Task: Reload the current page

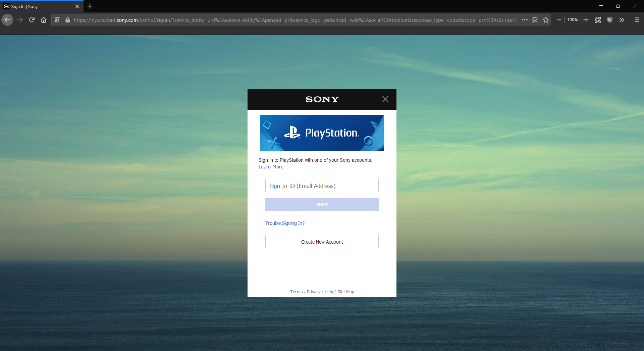Action: tap(32, 20)
